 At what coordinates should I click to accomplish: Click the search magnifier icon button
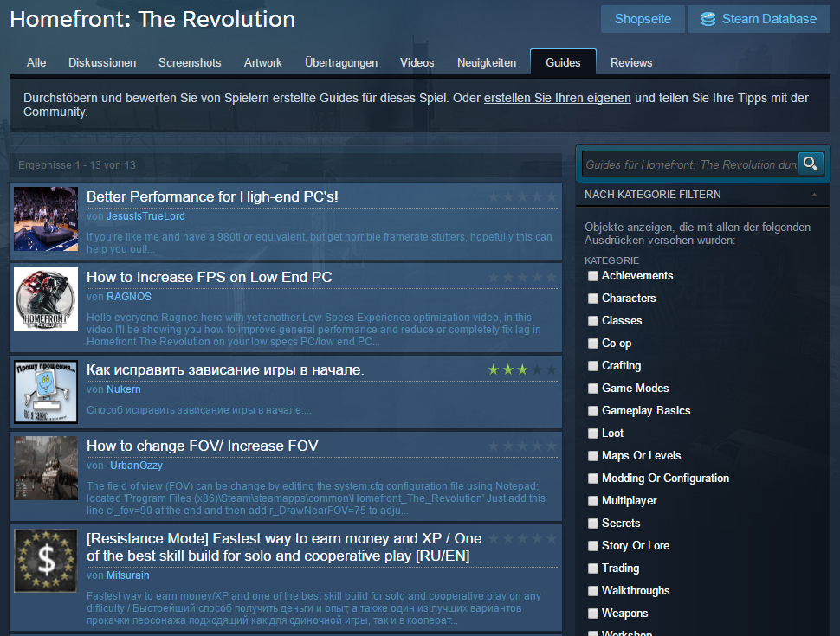click(811, 164)
